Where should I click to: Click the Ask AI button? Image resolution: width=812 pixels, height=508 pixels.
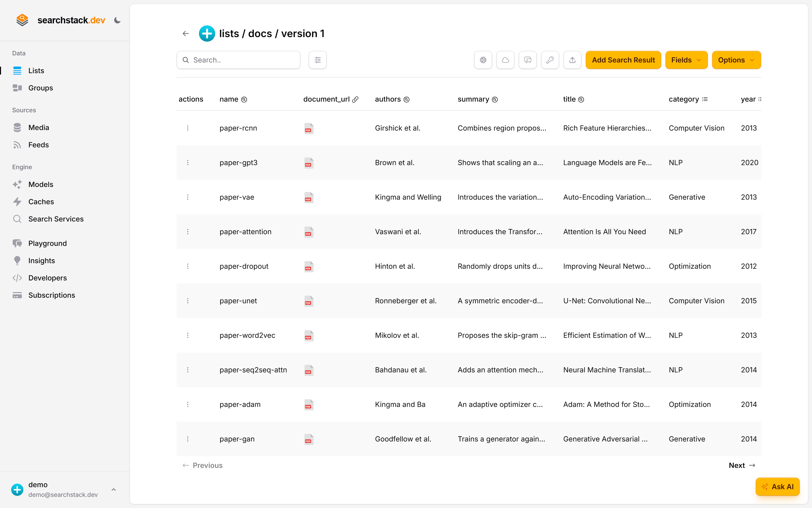[777, 486]
